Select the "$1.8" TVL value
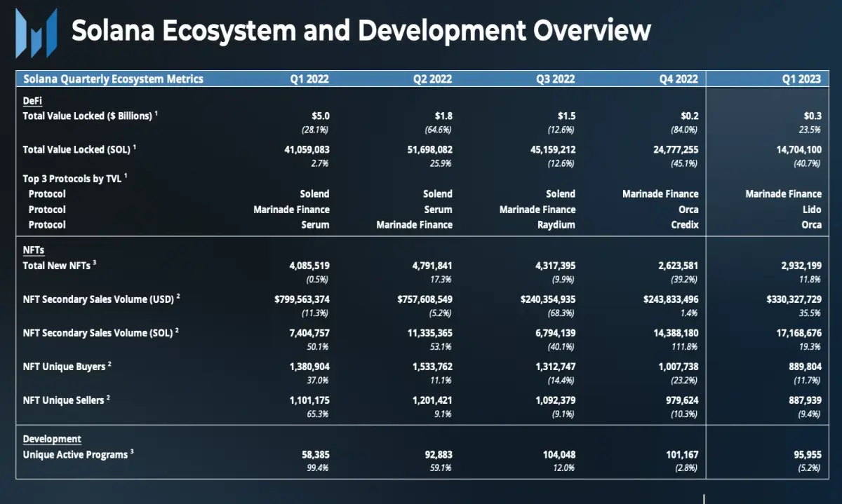Screen dimensions: 842x504 pos(443,116)
